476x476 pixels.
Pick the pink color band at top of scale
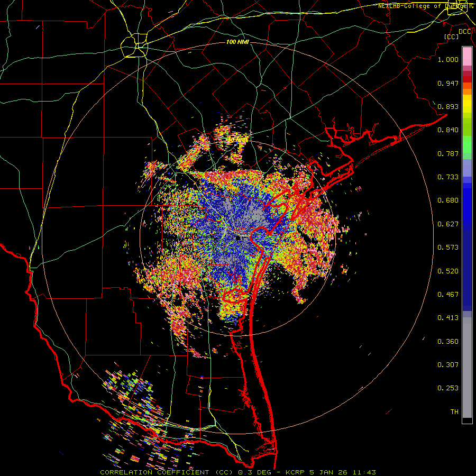click(467, 56)
